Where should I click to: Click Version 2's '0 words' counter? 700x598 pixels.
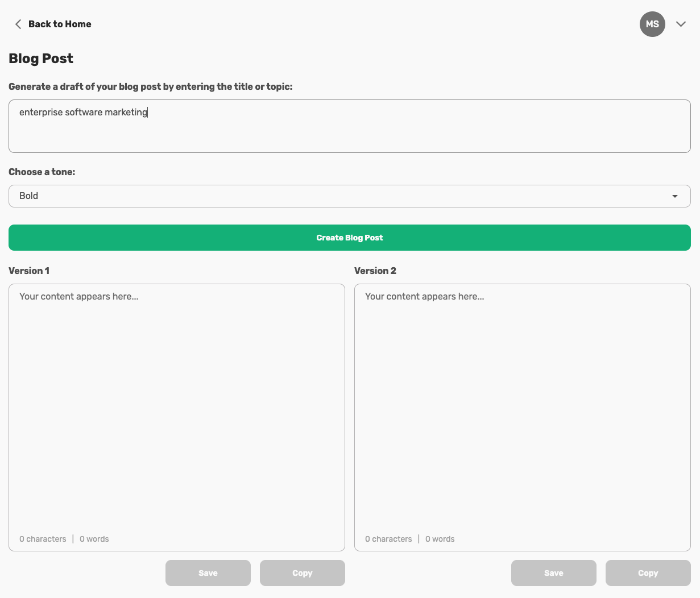point(440,539)
